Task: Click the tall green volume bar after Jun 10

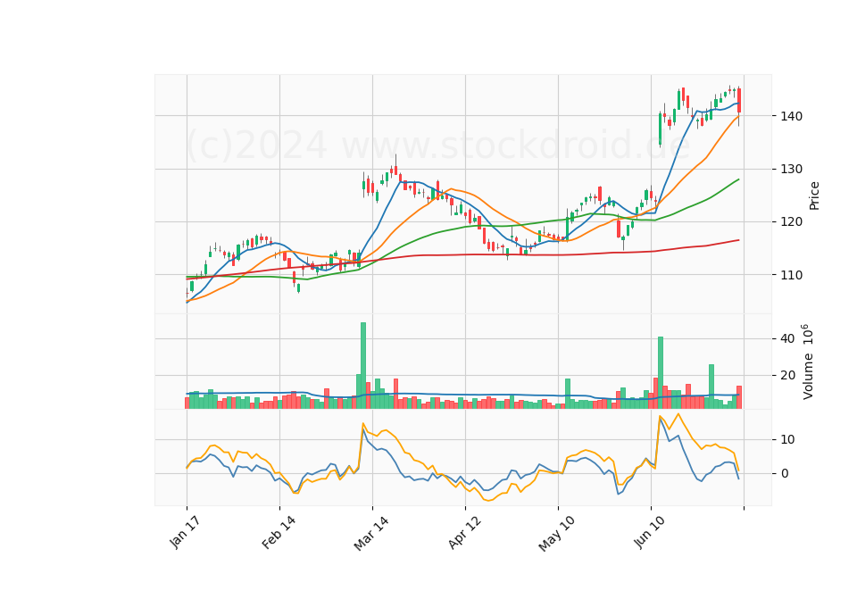Action: click(x=661, y=373)
